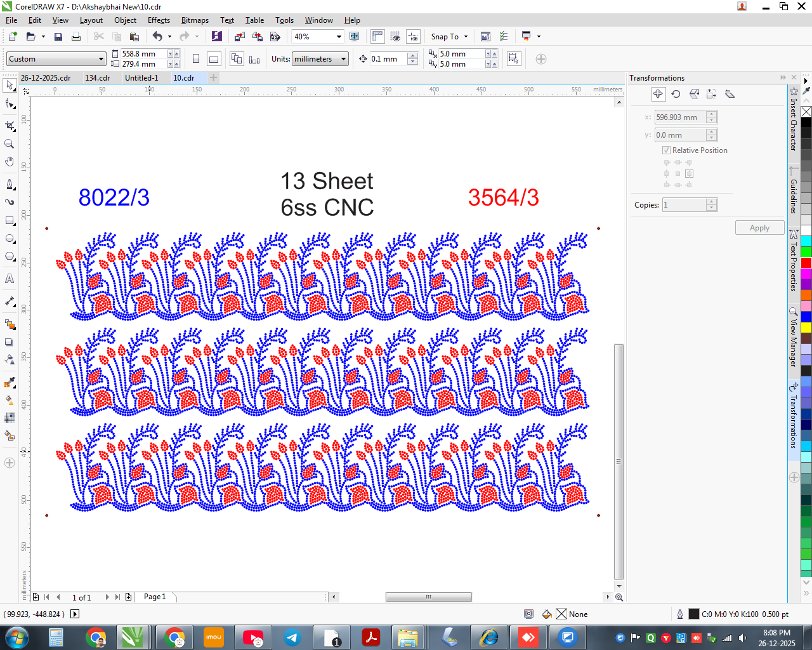Pick the Ellipse tool
Viewport: 812px width, 650px height.
[x=10, y=239]
